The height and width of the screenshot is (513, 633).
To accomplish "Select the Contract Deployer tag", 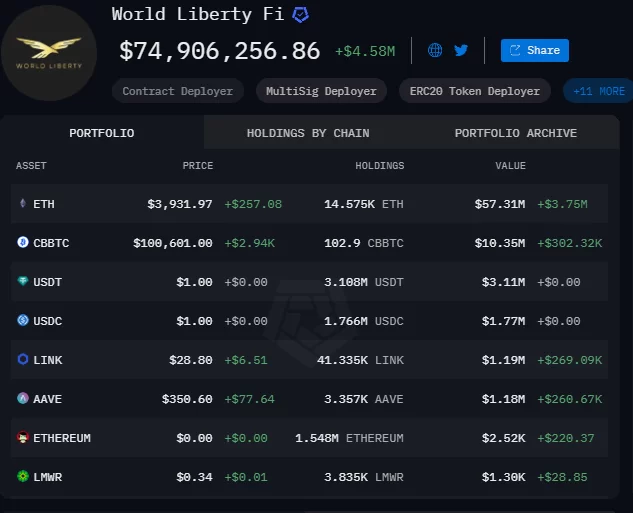I will pos(177,91).
